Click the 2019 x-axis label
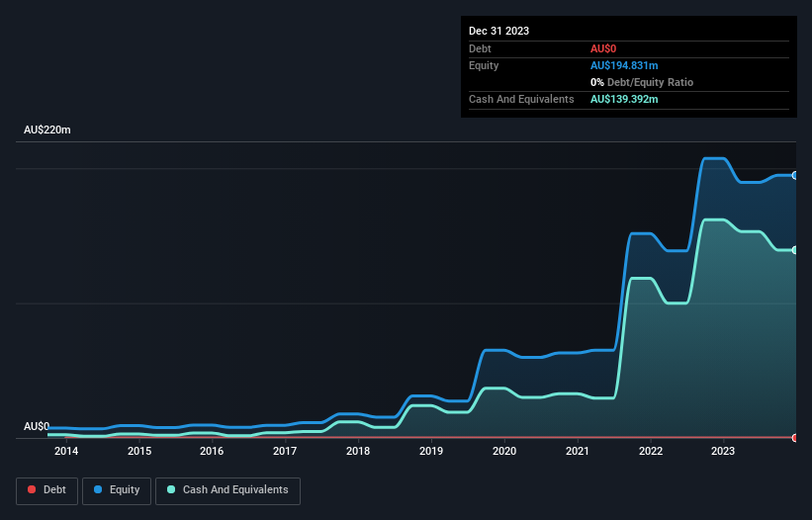Screen dimensions: 812x520 click(431, 451)
